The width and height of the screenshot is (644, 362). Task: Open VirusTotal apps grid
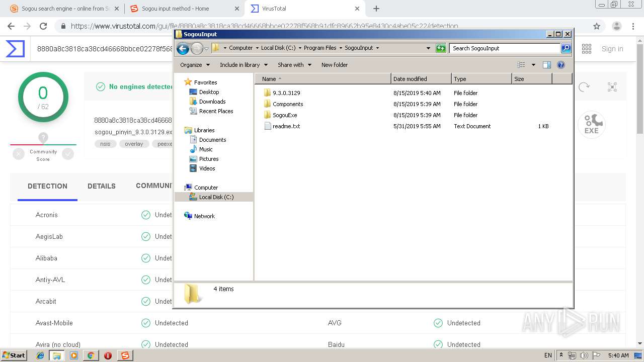[x=587, y=49]
